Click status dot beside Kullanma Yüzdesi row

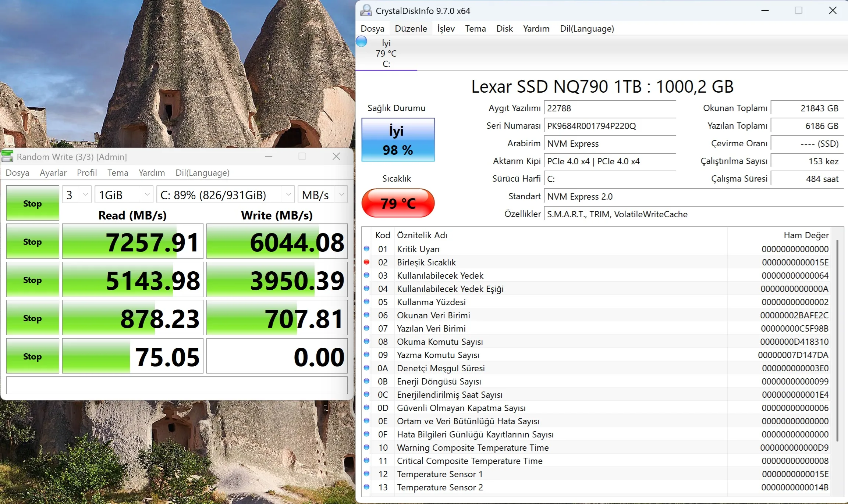pos(366,302)
